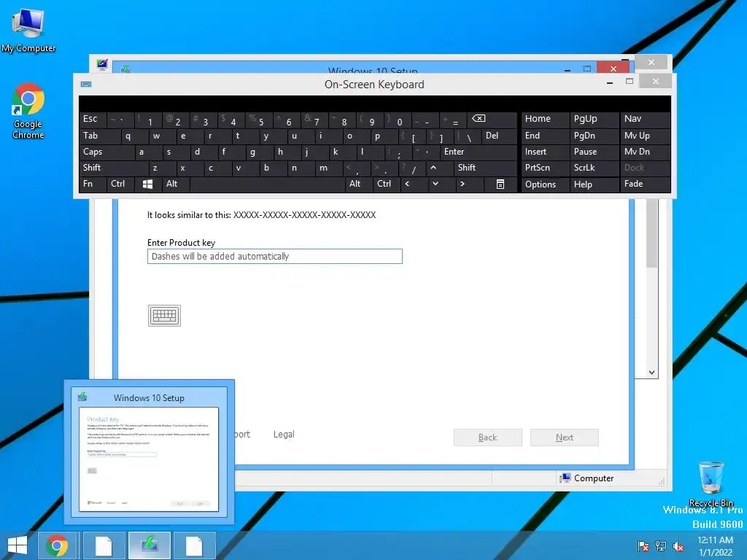The height and width of the screenshot is (560, 747).
Task: Click the Start button on taskbar
Action: pyautogui.click(x=18, y=545)
